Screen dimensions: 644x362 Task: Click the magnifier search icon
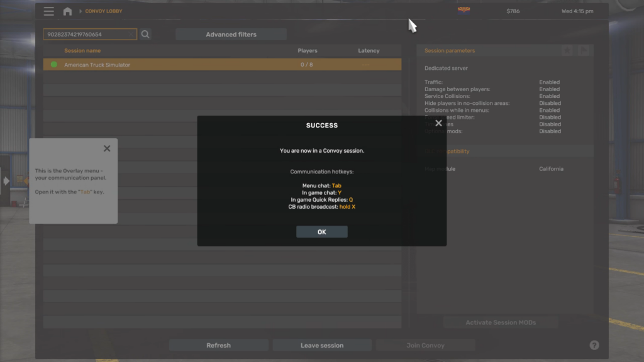(145, 35)
